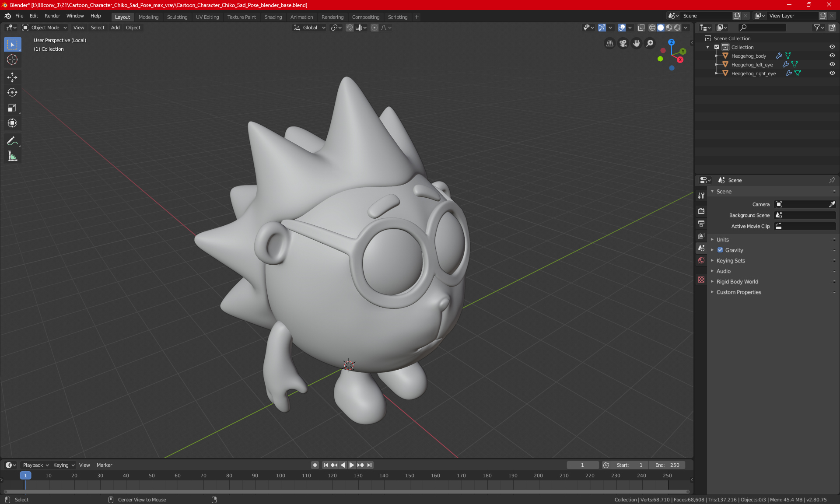Activate the Measure ruler tool

point(12,156)
